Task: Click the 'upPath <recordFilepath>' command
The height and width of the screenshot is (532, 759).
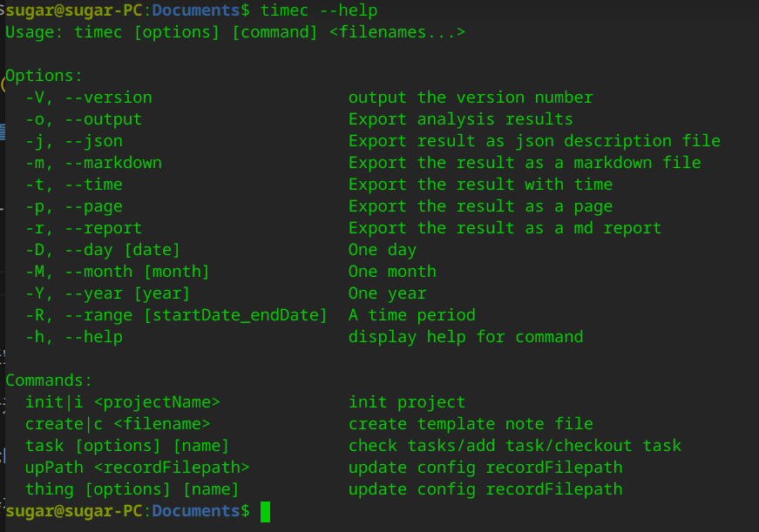Action: pyautogui.click(x=137, y=468)
